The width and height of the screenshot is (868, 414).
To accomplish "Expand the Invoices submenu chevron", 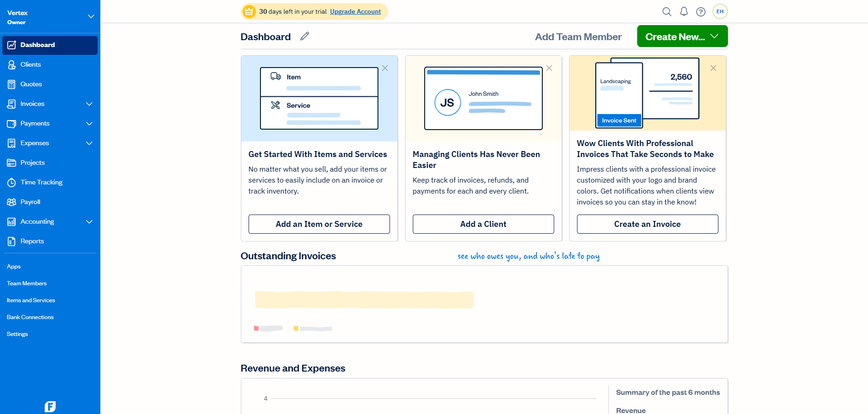I will point(89,104).
